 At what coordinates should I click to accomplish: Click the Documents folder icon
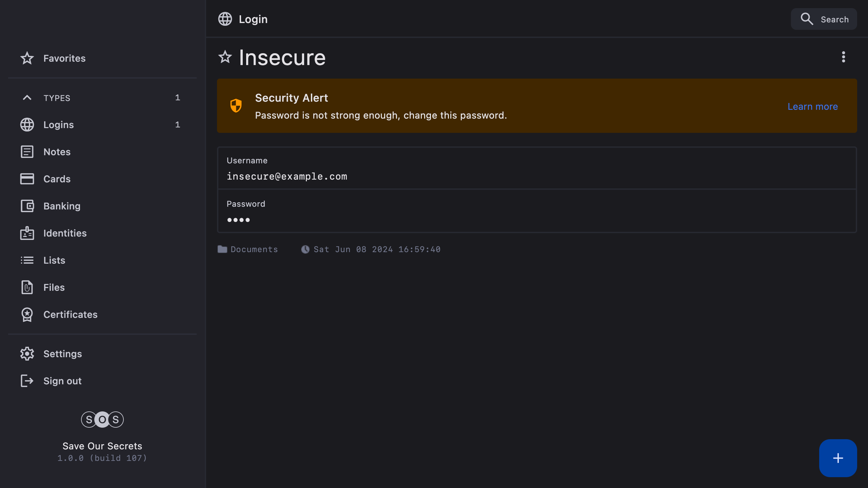(x=222, y=249)
